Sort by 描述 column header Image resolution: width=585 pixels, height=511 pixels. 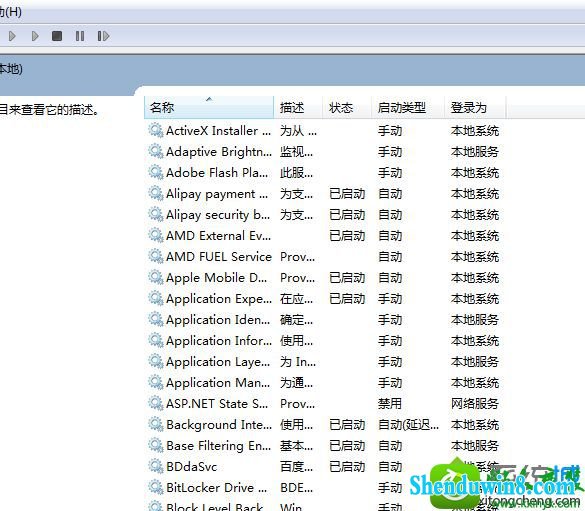coord(298,107)
